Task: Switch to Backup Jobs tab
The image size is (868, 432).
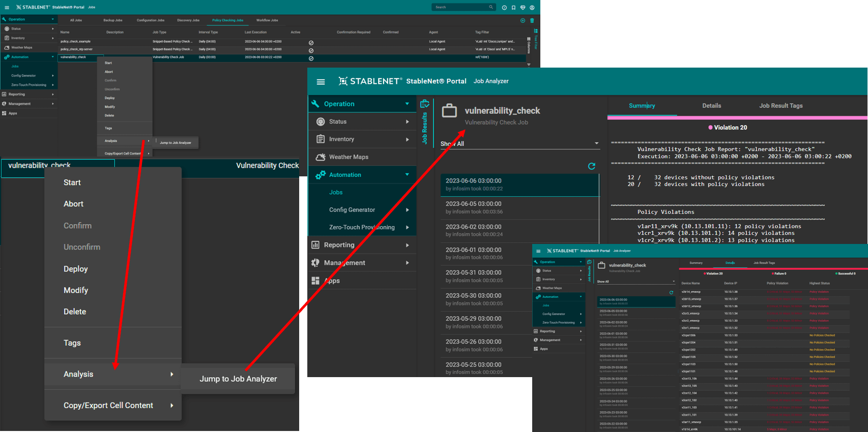Action: click(x=113, y=20)
